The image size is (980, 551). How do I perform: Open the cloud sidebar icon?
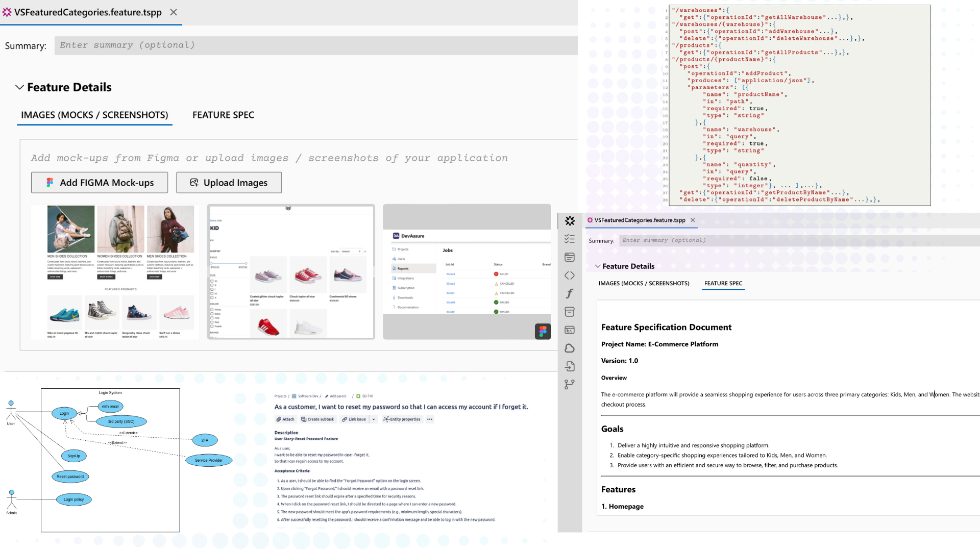pyautogui.click(x=570, y=348)
